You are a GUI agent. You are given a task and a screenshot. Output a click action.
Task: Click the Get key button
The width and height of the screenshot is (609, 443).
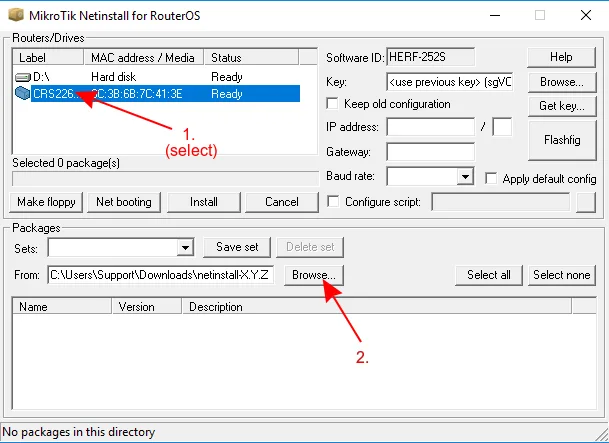point(560,105)
